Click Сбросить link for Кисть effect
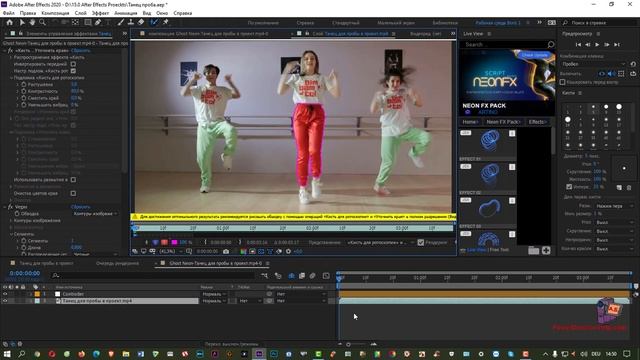The width and height of the screenshot is (640, 360). click(80, 51)
